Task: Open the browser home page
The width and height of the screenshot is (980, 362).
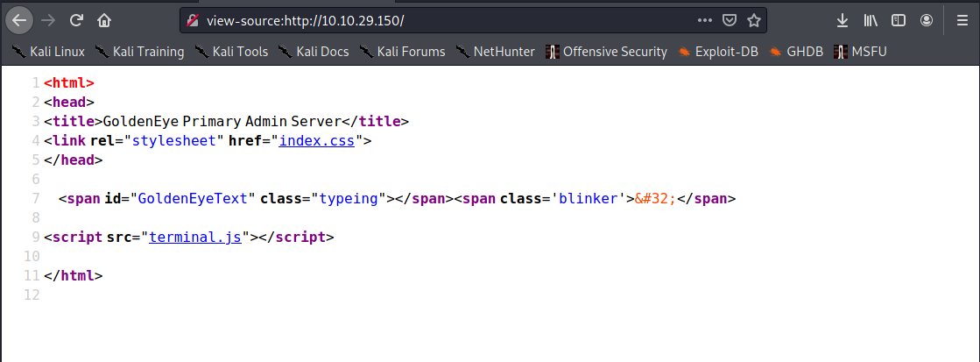Action: coord(104,21)
